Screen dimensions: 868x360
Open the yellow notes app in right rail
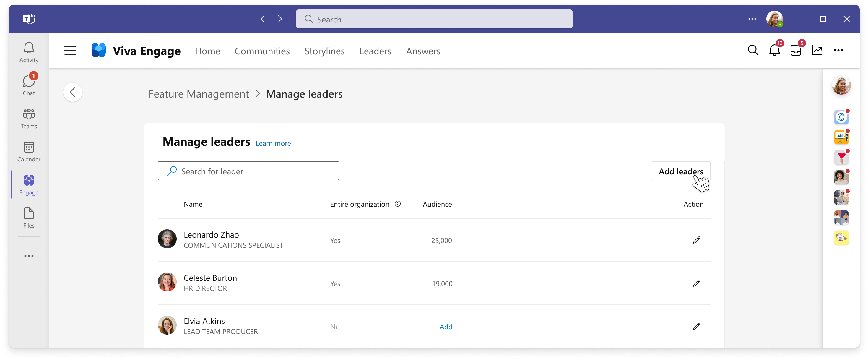coord(841,238)
